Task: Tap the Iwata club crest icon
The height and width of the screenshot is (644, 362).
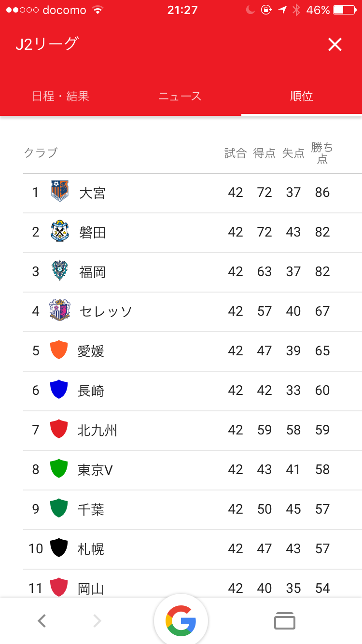Action: (x=60, y=232)
